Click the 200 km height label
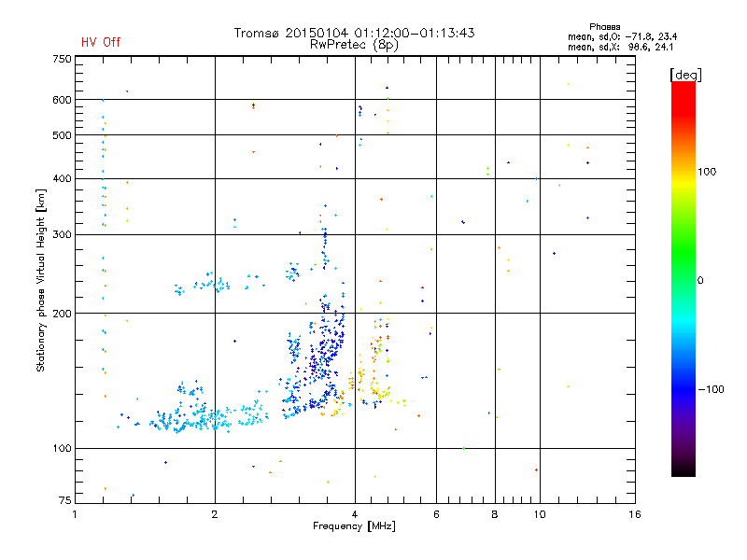 [x=62, y=314]
